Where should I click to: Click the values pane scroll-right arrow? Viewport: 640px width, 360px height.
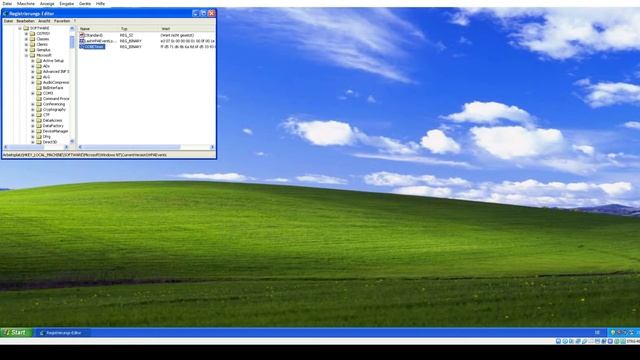212,147
